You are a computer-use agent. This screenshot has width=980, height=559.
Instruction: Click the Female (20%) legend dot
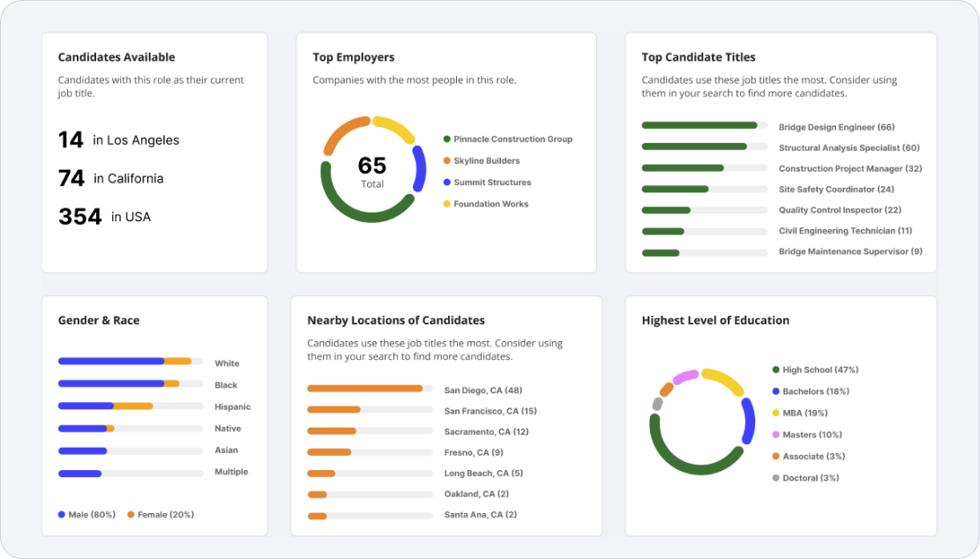131,515
